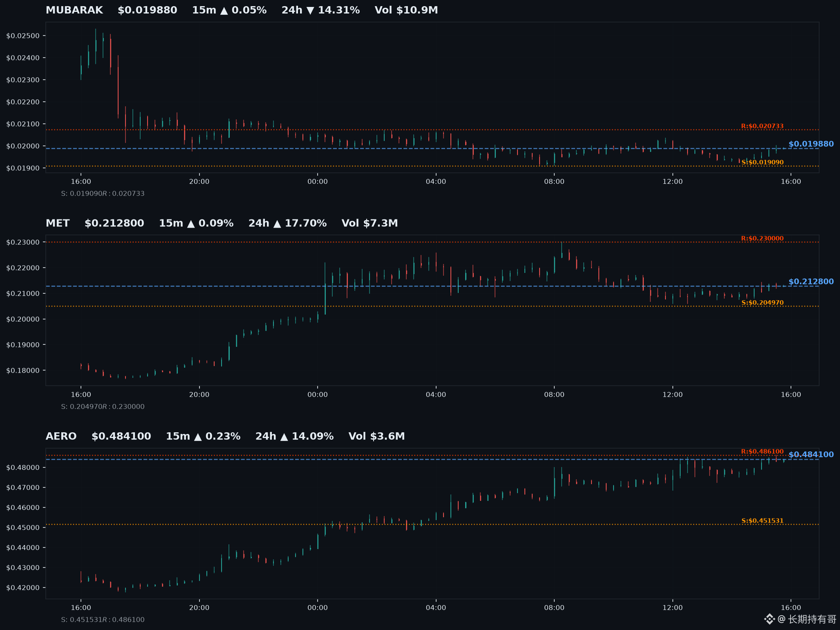Viewport: 840px width, 630px height.
Task: Click the AERO 24h up-arrow indicator
Action: [x=284, y=437]
